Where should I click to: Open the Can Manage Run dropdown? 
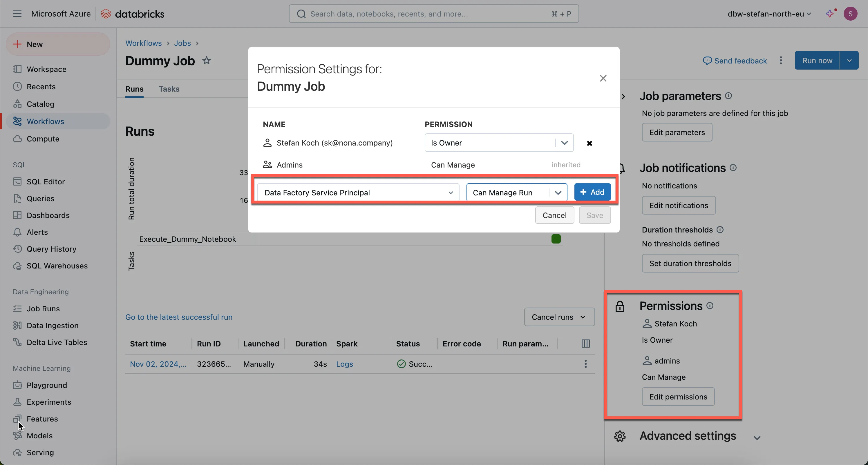tap(558, 192)
